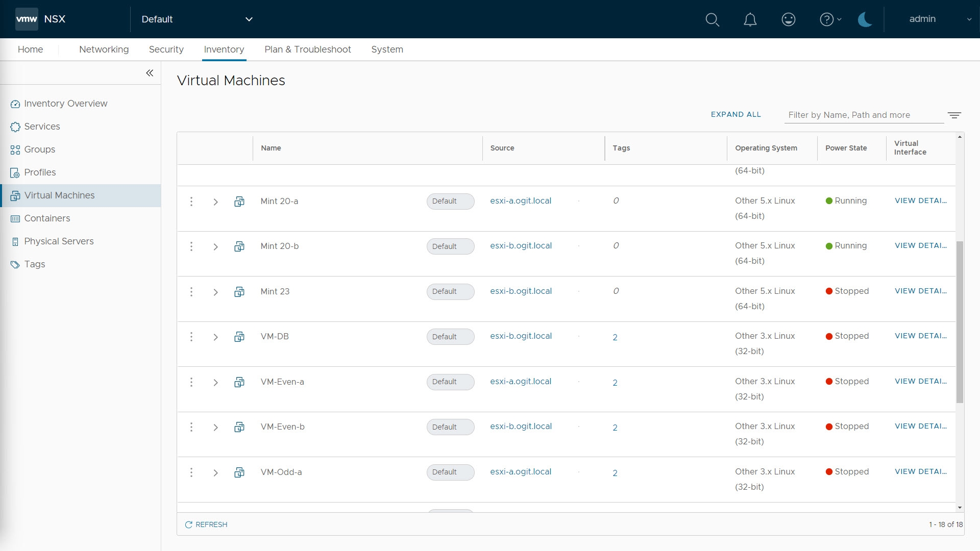
Task: Open three-dot menu for Mint 20-a
Action: [191, 202]
